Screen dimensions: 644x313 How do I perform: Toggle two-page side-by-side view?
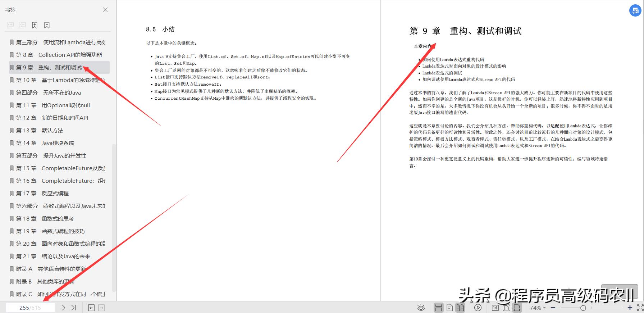click(x=460, y=308)
